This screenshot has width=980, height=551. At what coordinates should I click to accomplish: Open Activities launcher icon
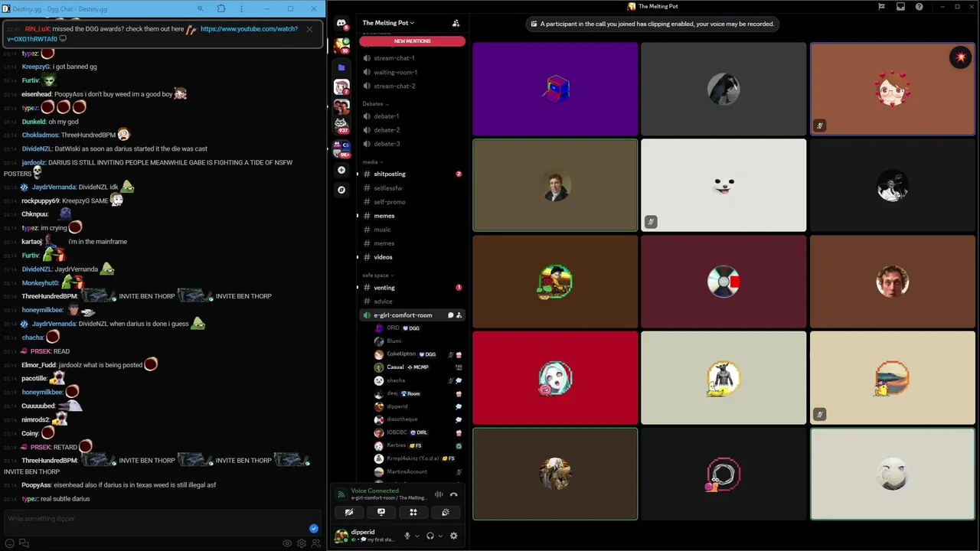tap(413, 513)
